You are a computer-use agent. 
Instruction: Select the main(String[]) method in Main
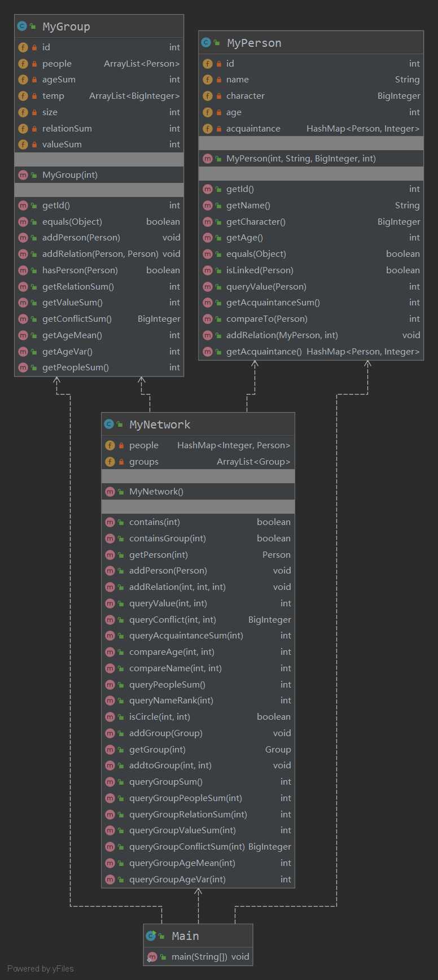(198, 957)
